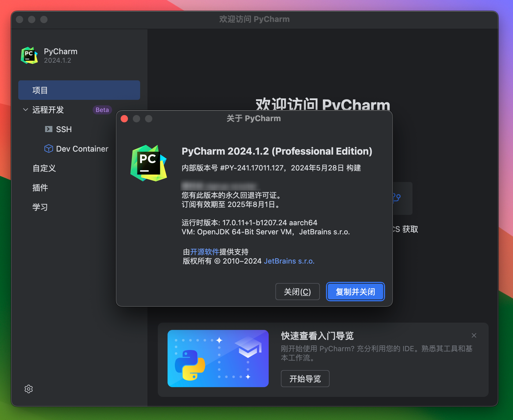
Task: Open the 学习 tab
Action: pos(40,207)
